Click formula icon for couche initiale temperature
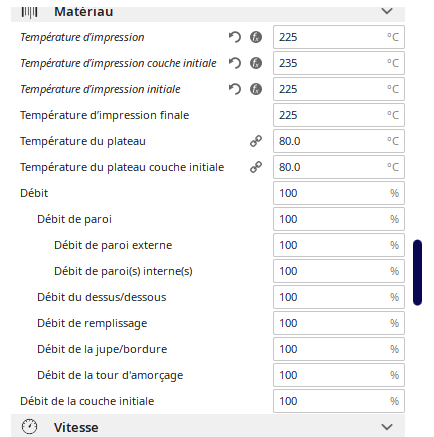434x437 pixels. (256, 63)
